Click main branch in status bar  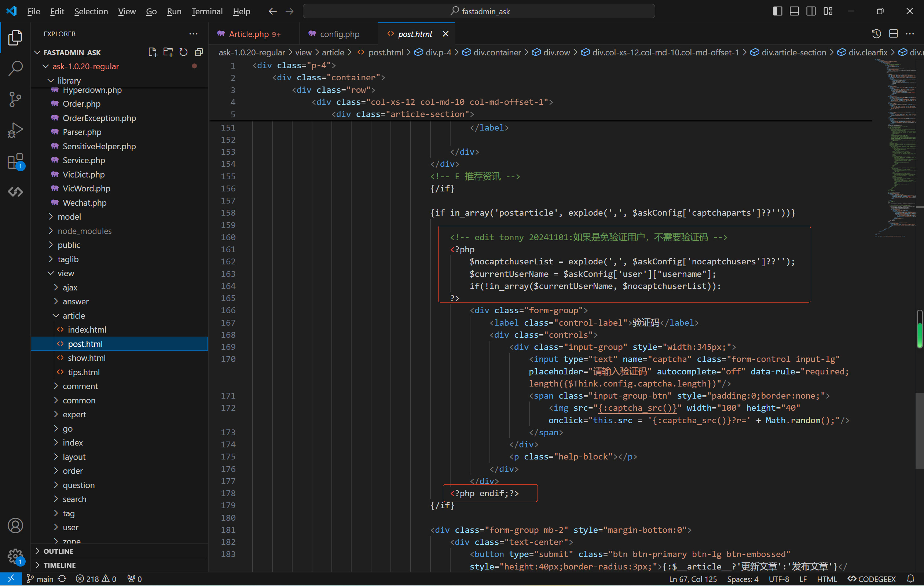click(x=40, y=579)
